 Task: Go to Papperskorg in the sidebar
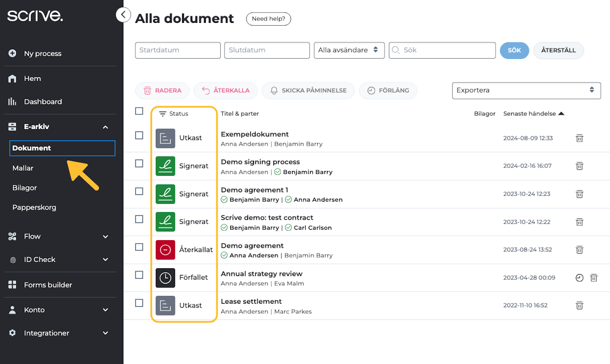click(x=34, y=207)
